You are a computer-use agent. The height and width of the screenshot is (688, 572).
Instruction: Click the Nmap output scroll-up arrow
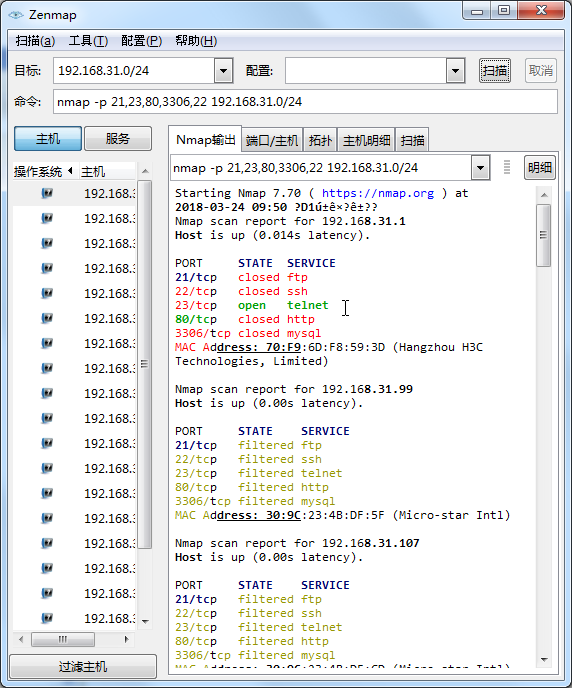[544, 195]
